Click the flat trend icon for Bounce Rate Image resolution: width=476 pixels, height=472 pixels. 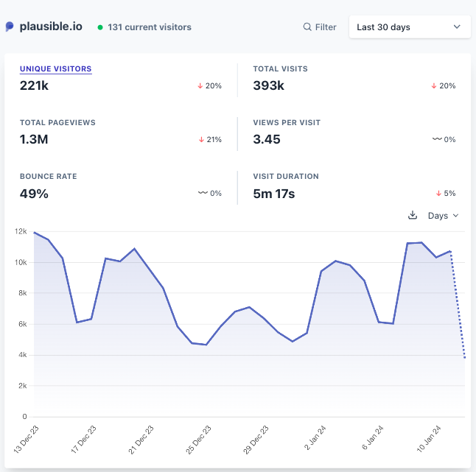(x=203, y=193)
